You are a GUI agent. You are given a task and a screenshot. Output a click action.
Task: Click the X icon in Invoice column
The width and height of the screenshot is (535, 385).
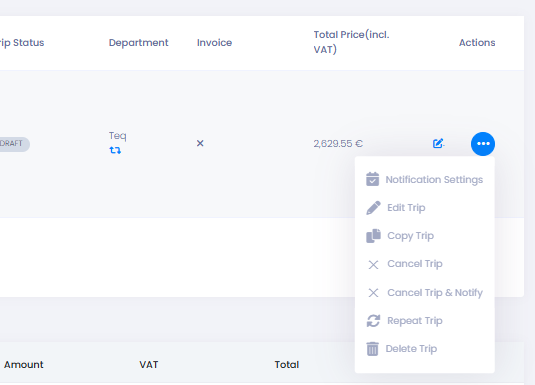click(x=200, y=143)
